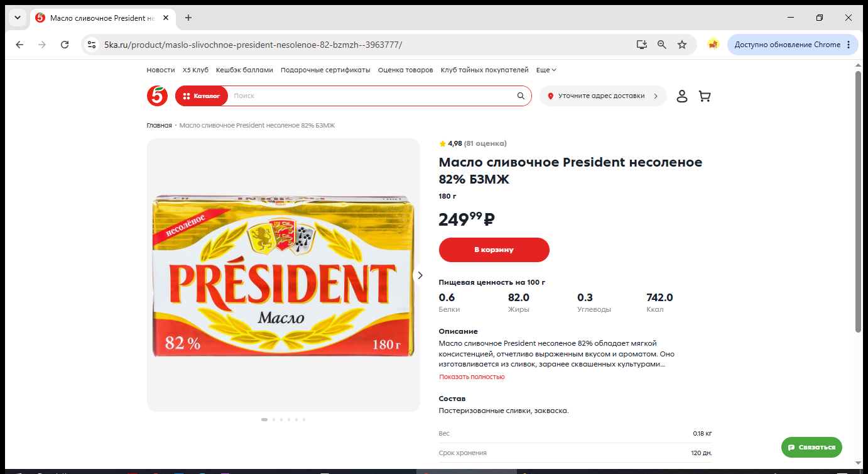The image size is (868, 474).
Task: Open the user profile icon
Action: [x=682, y=96]
